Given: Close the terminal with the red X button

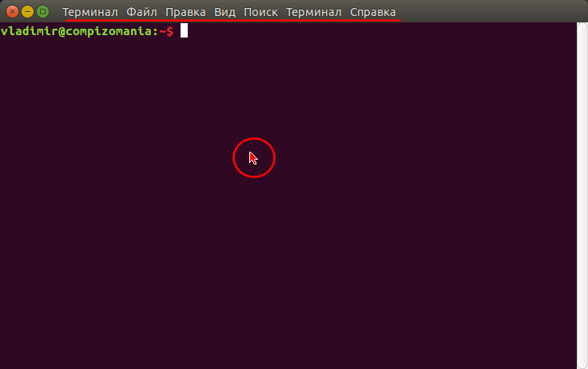Looking at the screenshot, I should 12,12.
